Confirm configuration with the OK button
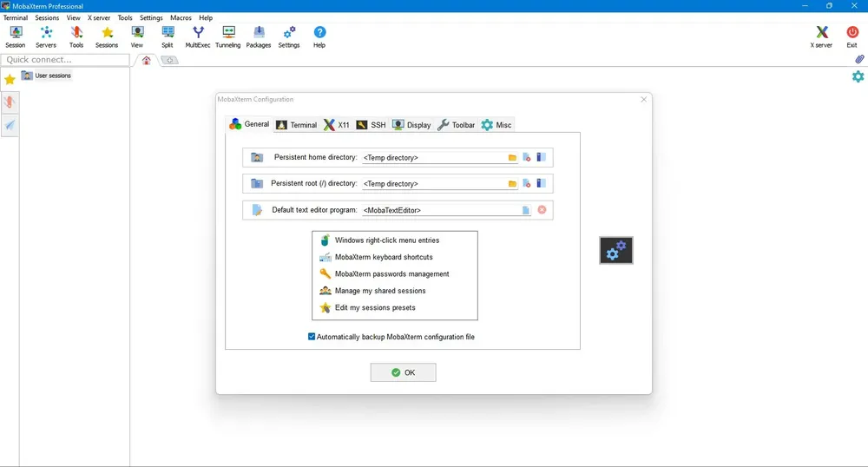Viewport: 868px width, 467px height. click(x=403, y=372)
